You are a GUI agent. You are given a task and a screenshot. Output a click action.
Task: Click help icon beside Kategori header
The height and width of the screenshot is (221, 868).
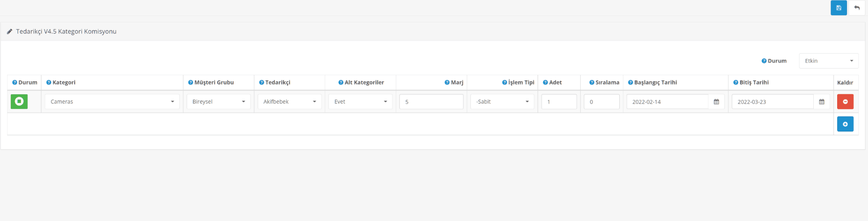point(49,82)
